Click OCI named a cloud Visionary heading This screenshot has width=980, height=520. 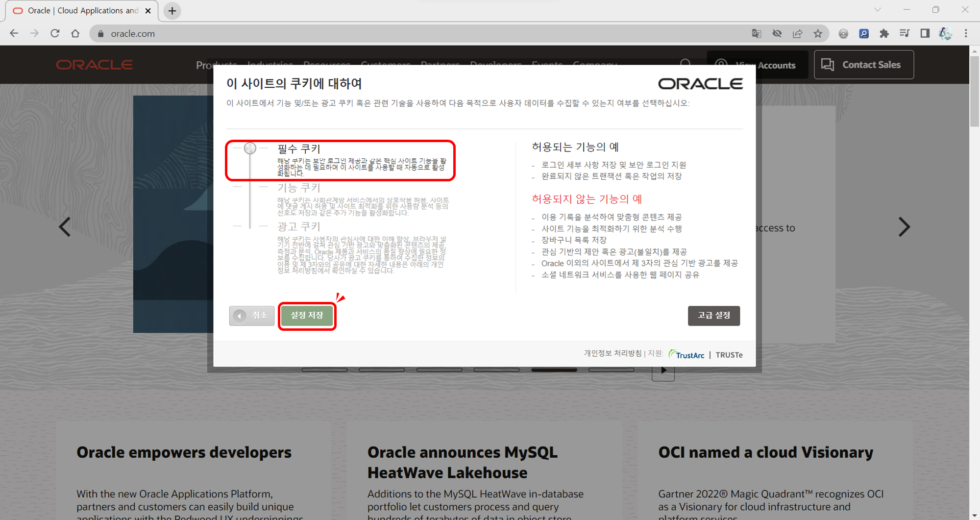point(766,452)
